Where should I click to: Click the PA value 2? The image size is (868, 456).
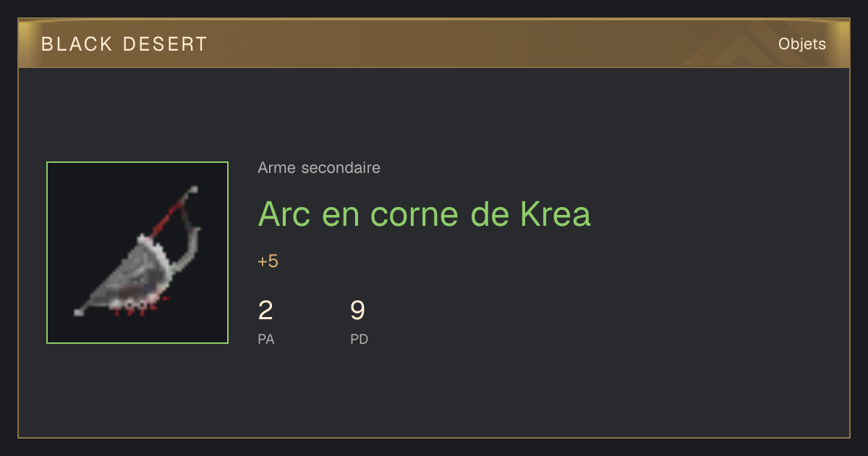point(265,311)
